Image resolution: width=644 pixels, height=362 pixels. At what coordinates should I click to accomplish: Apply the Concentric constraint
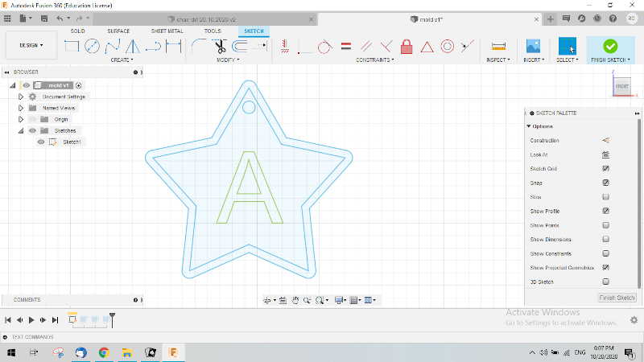(x=447, y=47)
